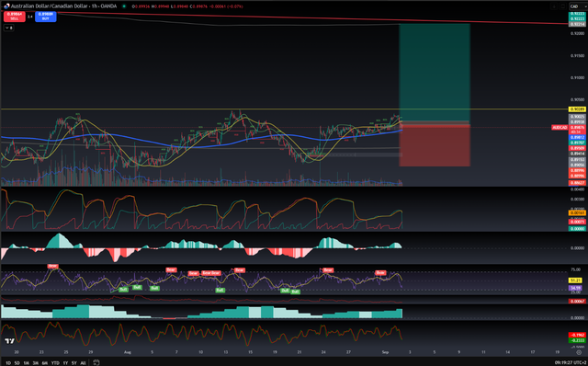Select the 3M time range
This screenshot has height=366, width=588.
pos(36,362)
